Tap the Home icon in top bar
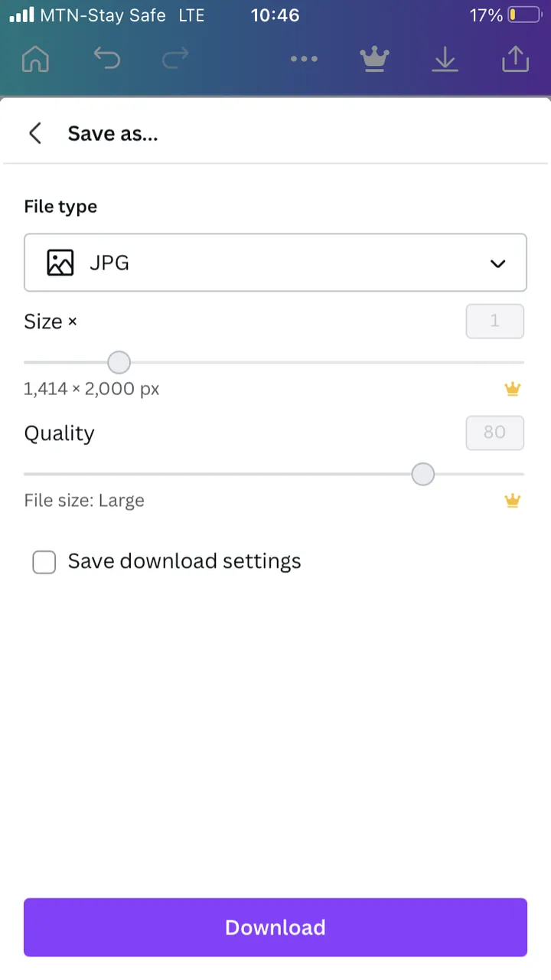The height and width of the screenshot is (980, 551). point(35,59)
